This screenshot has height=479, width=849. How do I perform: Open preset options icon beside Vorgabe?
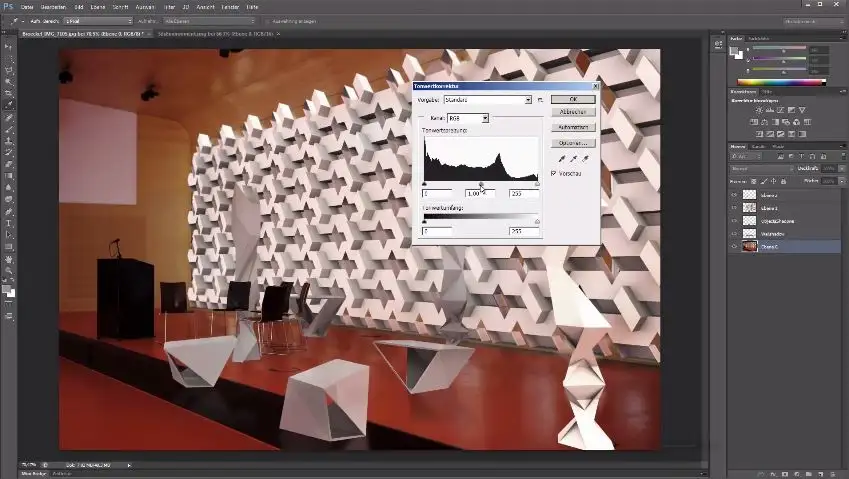[540, 100]
